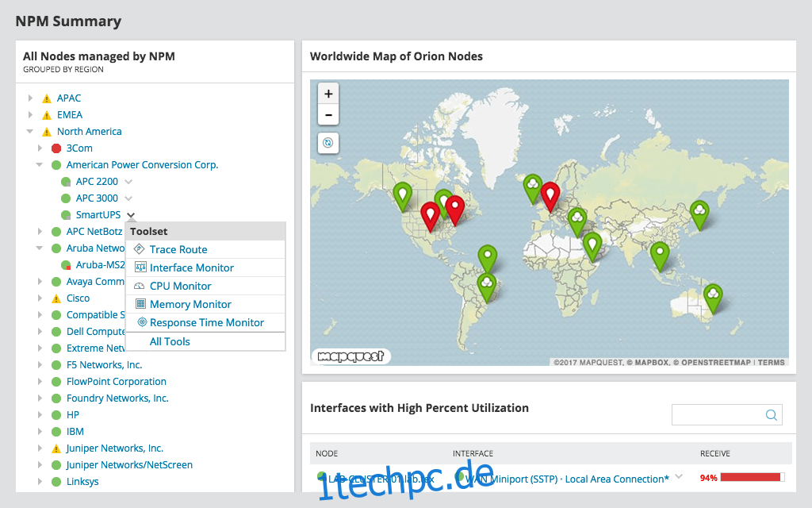Click the warning icon beside Juniper Networks, Inc.
Viewport: 812px width, 508px height.
tap(56, 448)
